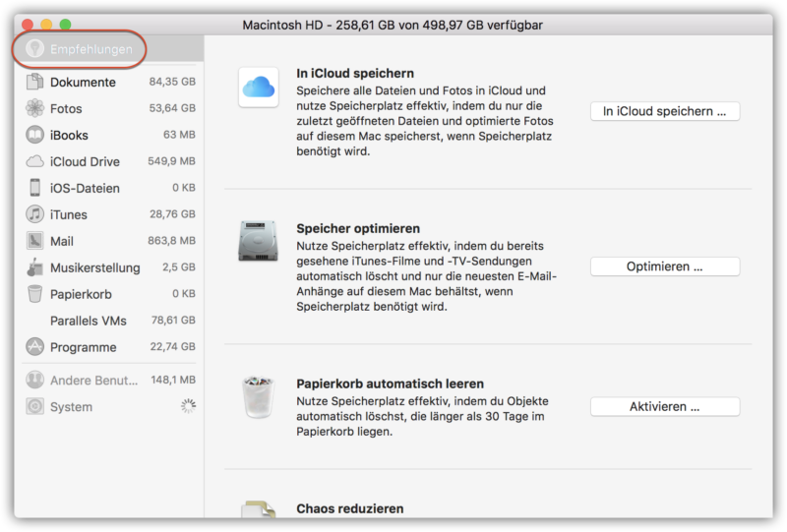
Task: Click the System loading spinner
Action: 188,406
